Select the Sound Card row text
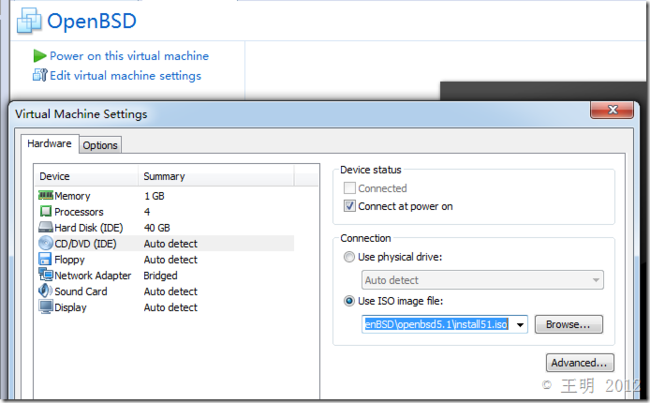 click(x=81, y=291)
